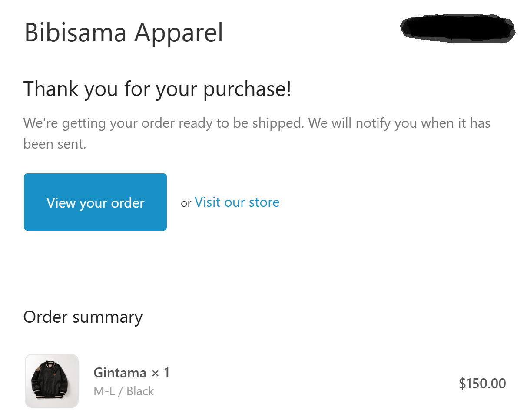Viewport: 527px width, 420px height.
Task: Click the Thank you for your purchase heading
Action: (x=157, y=89)
